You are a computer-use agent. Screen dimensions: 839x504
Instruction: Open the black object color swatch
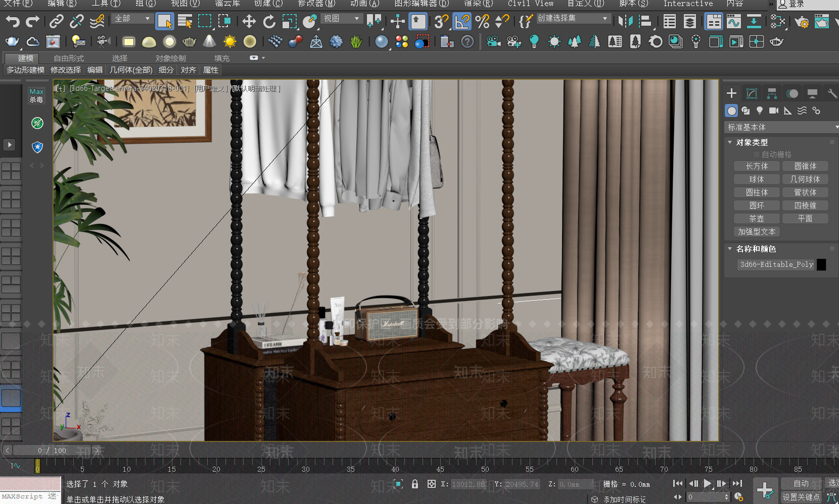click(822, 265)
